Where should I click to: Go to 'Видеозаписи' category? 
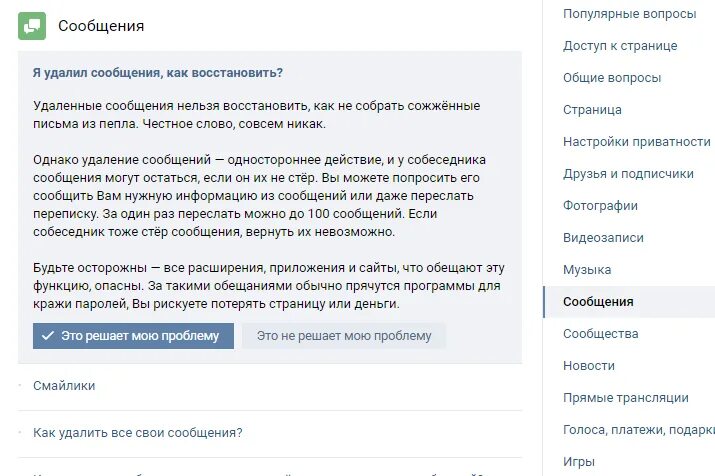[603, 238]
